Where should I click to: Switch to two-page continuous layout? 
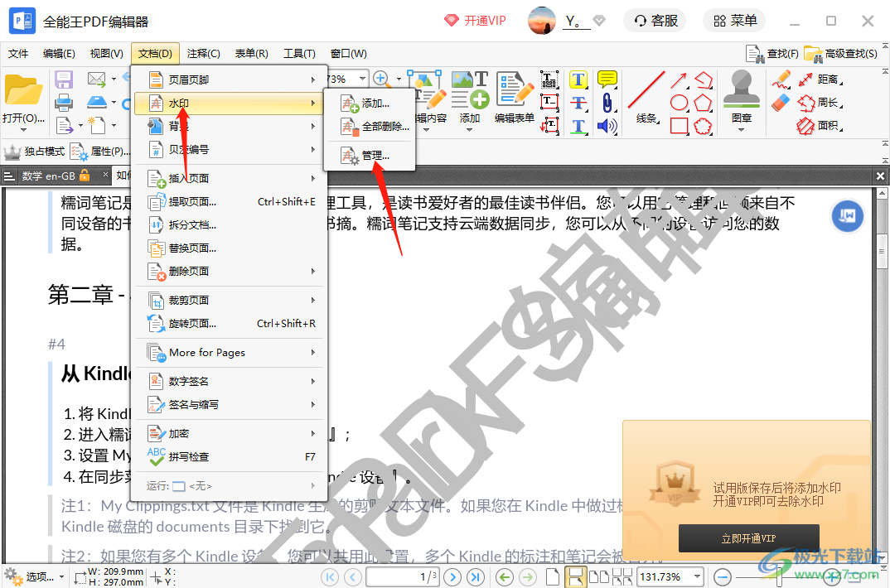[x=622, y=577]
